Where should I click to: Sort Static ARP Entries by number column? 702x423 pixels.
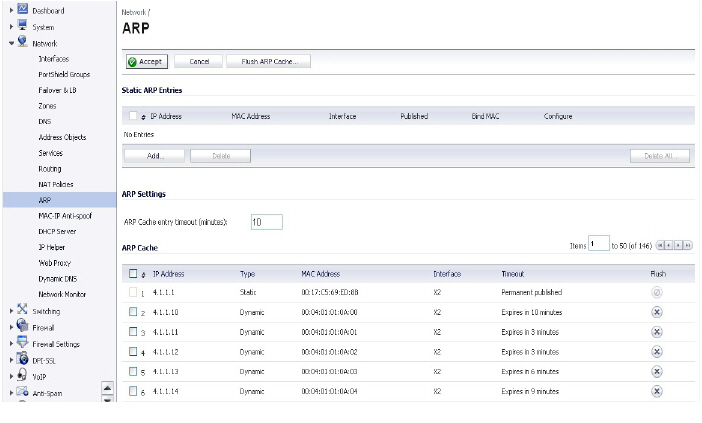click(143, 117)
